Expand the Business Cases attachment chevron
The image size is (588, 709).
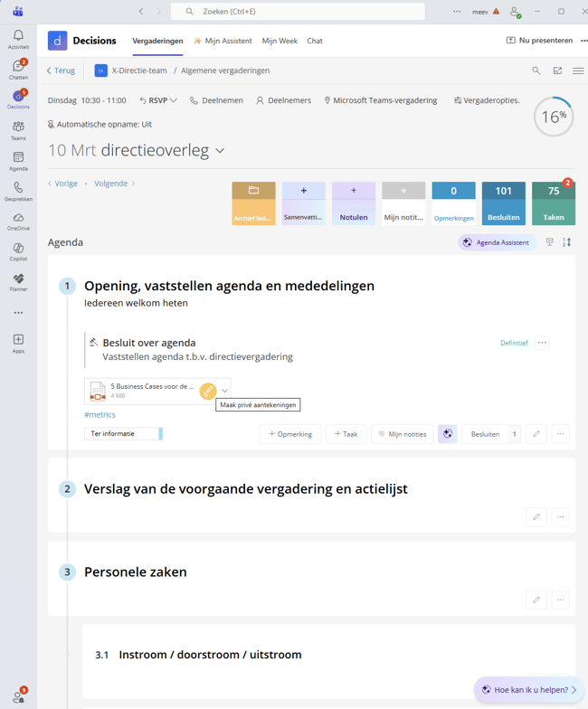[224, 391]
